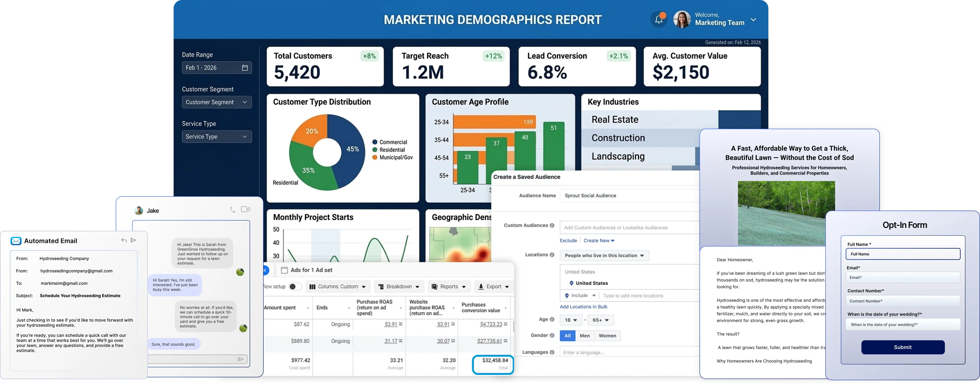Expand the Service Type dropdown

click(x=216, y=137)
